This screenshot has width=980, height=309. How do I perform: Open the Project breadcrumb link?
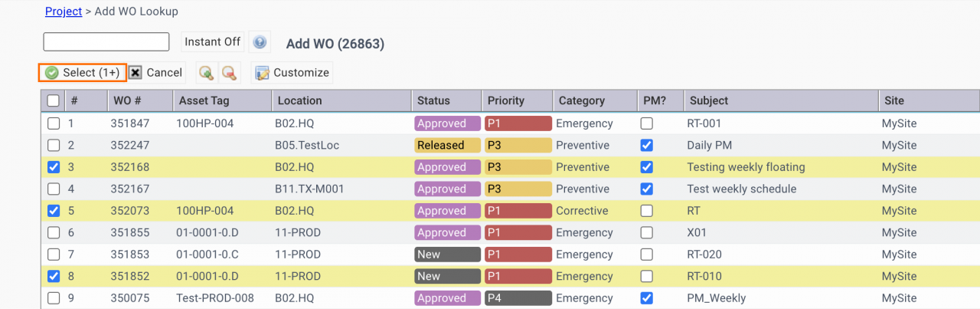[x=64, y=12]
